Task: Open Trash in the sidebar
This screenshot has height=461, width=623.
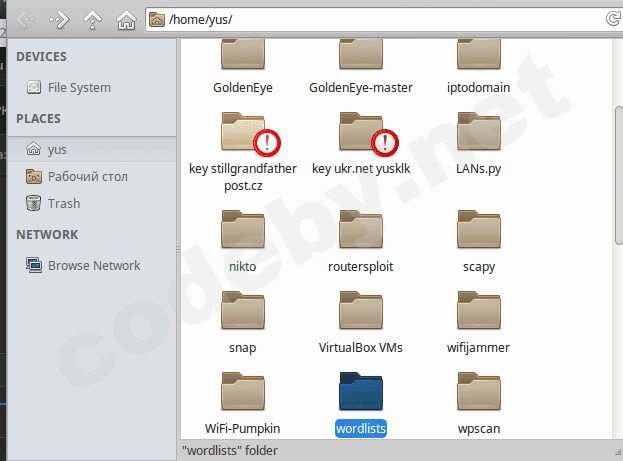Action: point(53,203)
